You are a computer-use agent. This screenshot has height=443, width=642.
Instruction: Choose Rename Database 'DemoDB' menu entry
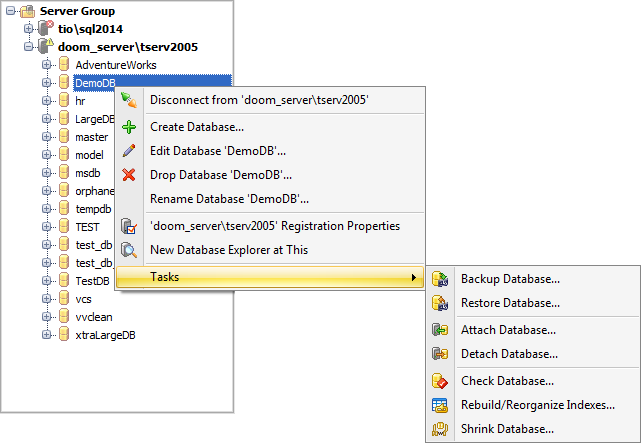click(x=228, y=199)
